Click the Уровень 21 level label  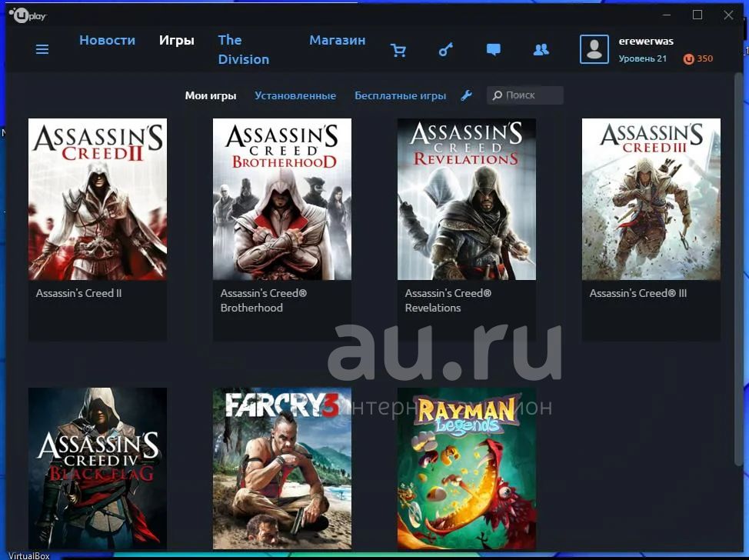[x=642, y=58]
